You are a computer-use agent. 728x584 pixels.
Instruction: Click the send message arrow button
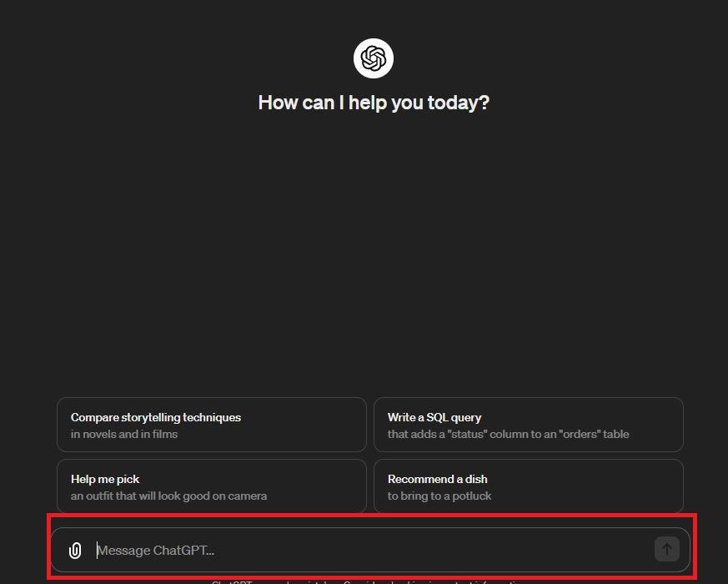coord(667,549)
